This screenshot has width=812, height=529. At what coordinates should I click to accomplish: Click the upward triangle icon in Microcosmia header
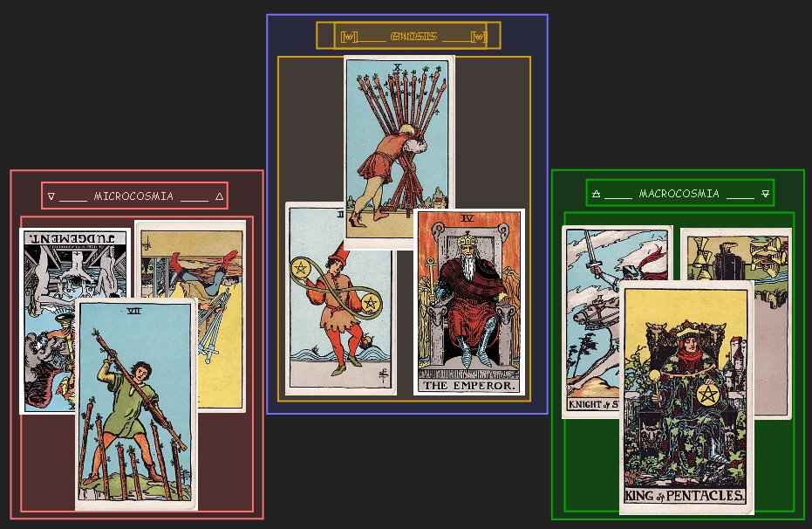(220, 196)
